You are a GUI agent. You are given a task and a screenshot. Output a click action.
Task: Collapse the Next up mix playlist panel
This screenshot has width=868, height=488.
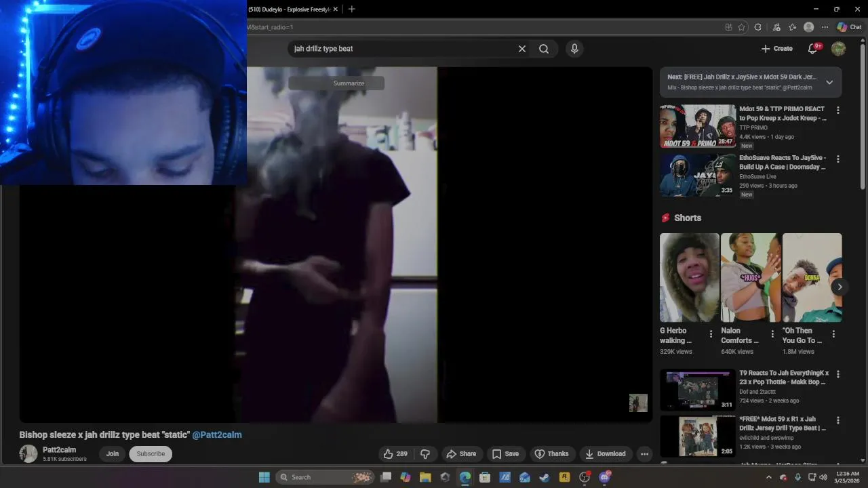click(x=829, y=82)
